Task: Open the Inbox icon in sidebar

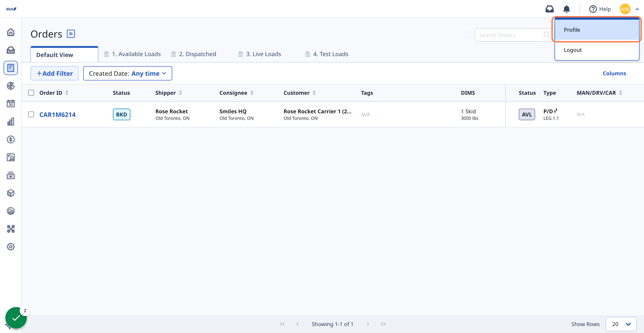Action: [11, 50]
